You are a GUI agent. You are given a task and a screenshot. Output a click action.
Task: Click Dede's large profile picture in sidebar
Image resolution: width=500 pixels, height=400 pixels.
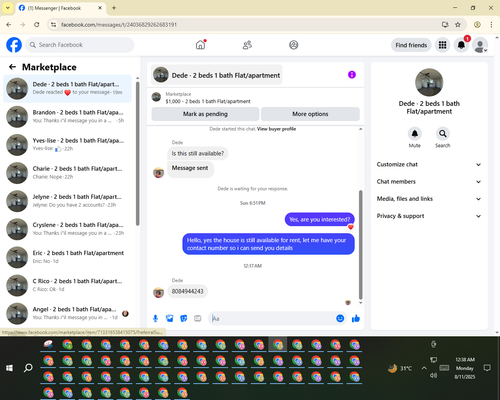pos(429,82)
